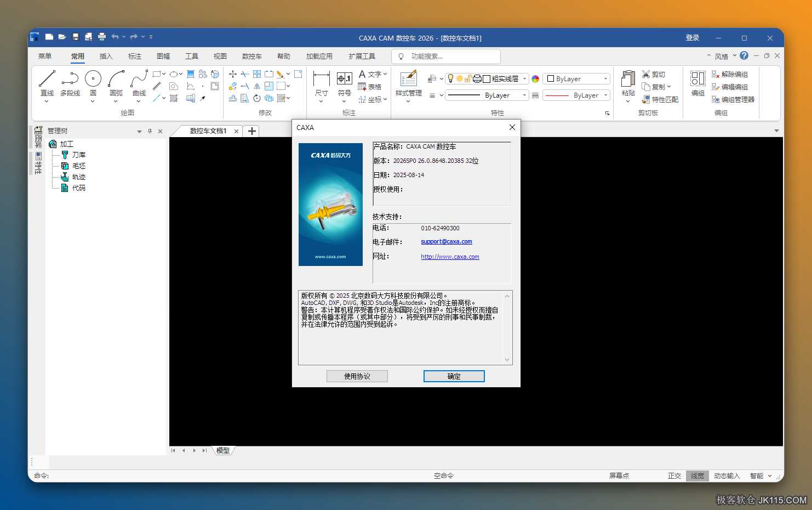Click 解除编组 ungroup

730,74
